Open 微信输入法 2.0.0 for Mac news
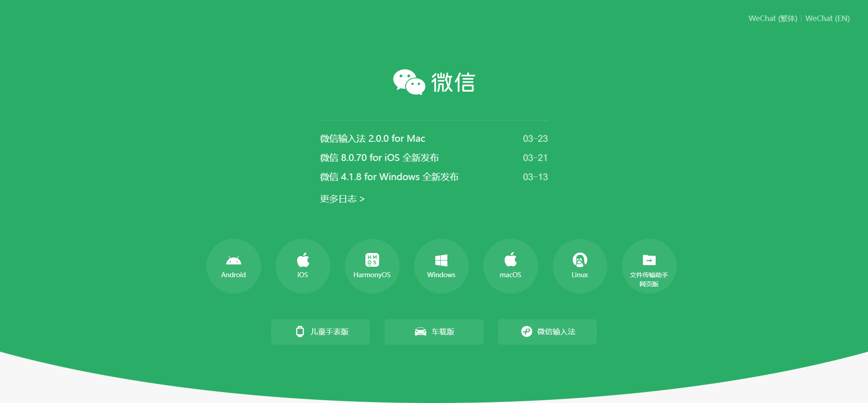Viewport: 868px width, 403px height. pos(373,139)
